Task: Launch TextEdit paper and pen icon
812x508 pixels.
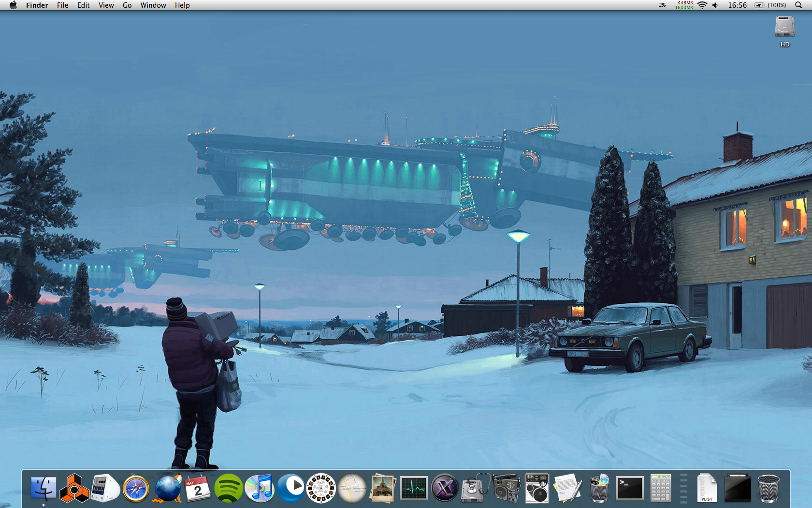Action: coord(568,488)
